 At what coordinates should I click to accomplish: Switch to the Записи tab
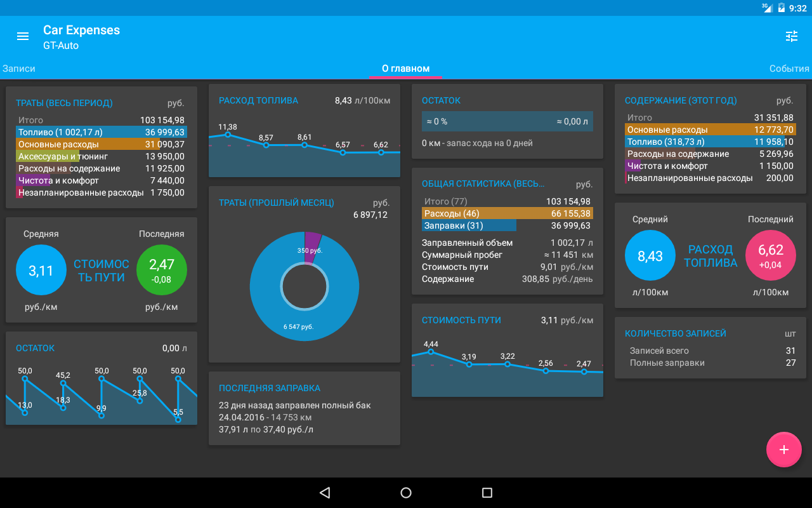click(x=19, y=69)
